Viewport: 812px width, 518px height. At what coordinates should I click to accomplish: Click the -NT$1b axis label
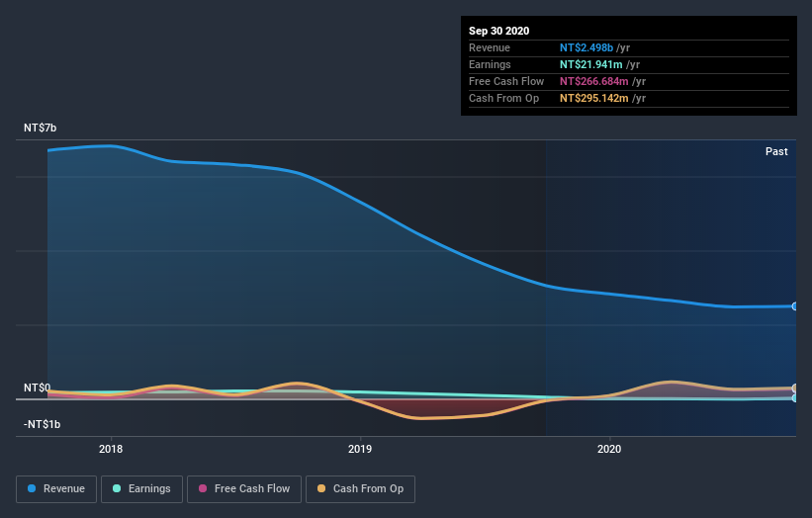[x=42, y=424]
